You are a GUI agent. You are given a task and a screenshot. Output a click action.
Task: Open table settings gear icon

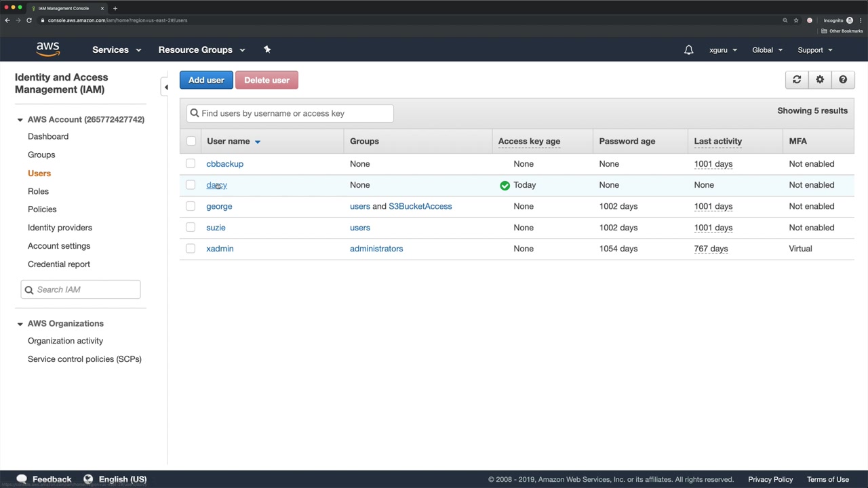tap(820, 80)
